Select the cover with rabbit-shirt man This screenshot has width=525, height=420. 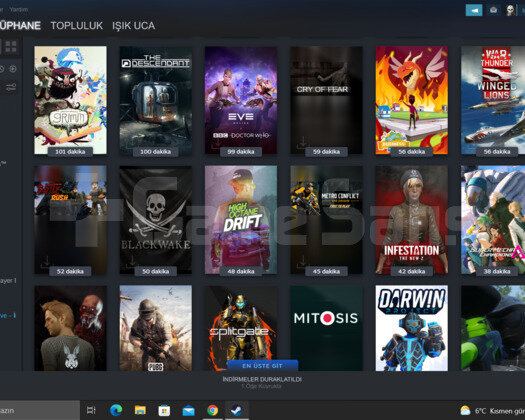click(70, 328)
